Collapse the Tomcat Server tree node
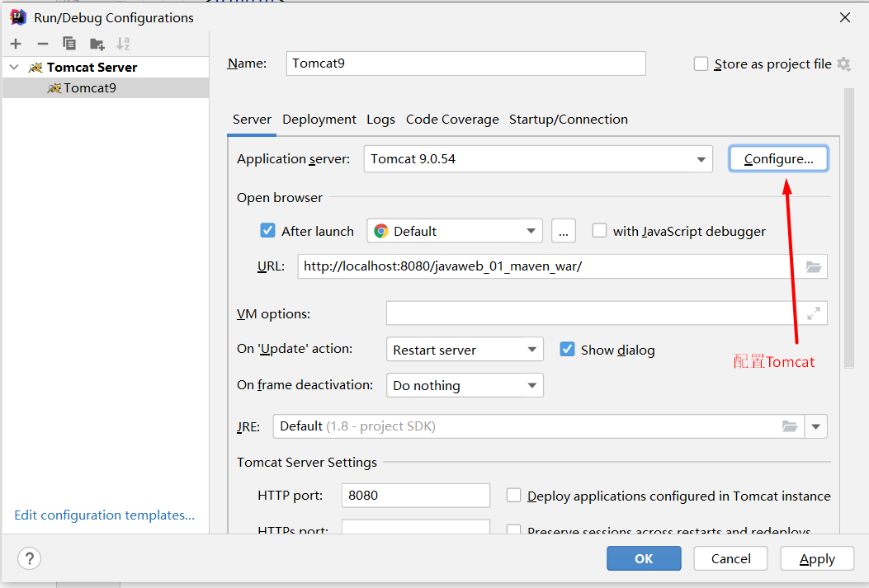This screenshot has width=869, height=588. (14, 68)
